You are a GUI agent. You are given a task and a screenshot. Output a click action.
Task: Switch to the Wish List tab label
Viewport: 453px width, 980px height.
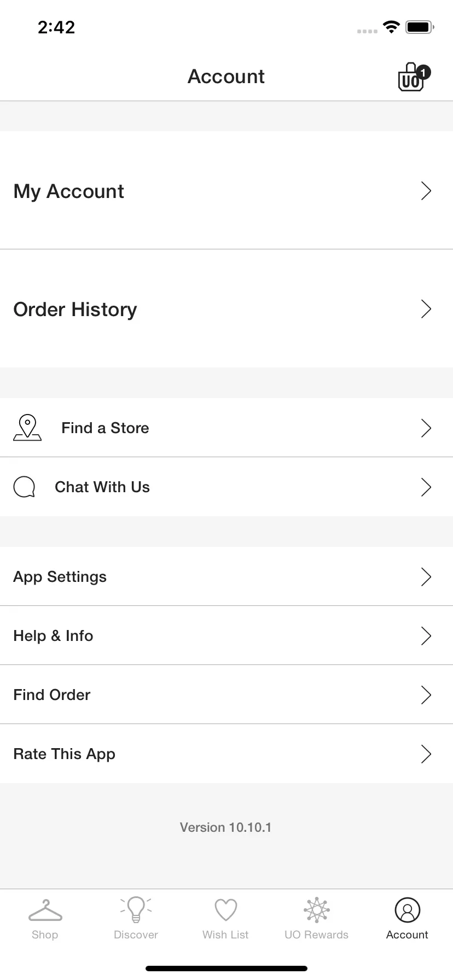tap(225, 935)
